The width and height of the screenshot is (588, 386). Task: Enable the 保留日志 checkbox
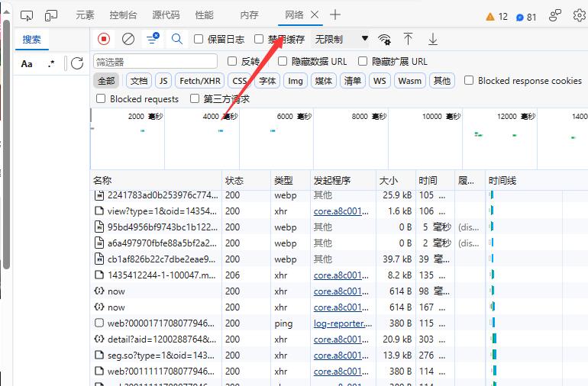[199, 39]
